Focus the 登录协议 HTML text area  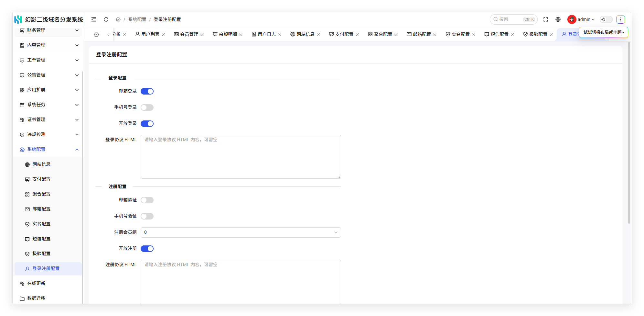coord(241,157)
